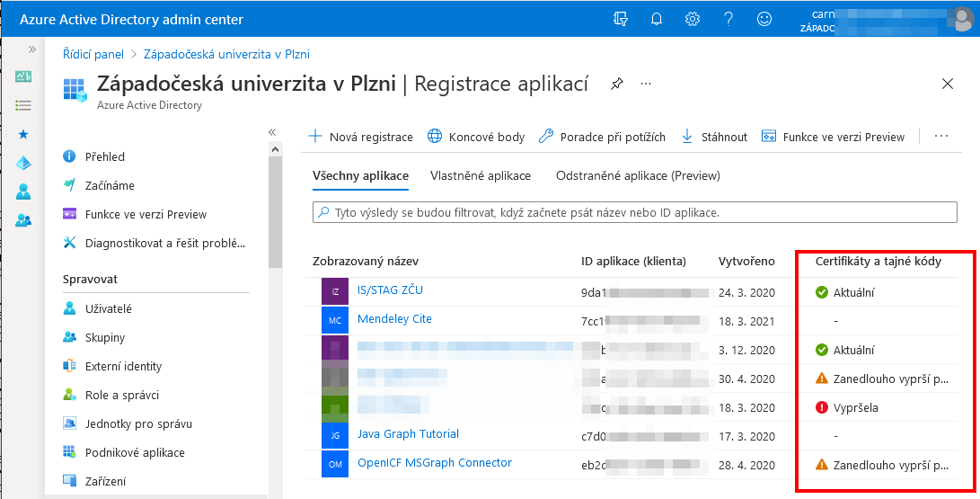Send feedback via smiley icon
The image size is (980, 499).
(764, 20)
